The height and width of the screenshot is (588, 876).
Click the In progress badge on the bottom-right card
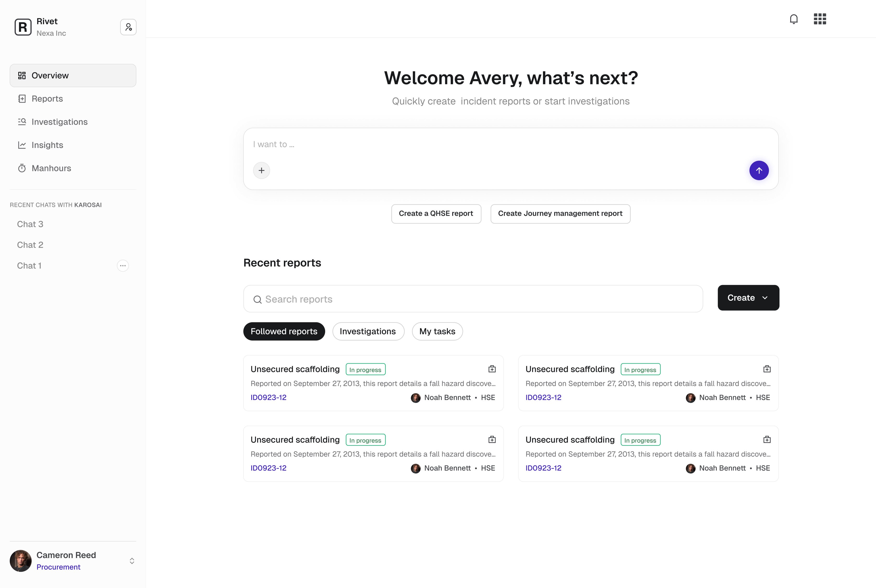click(640, 440)
